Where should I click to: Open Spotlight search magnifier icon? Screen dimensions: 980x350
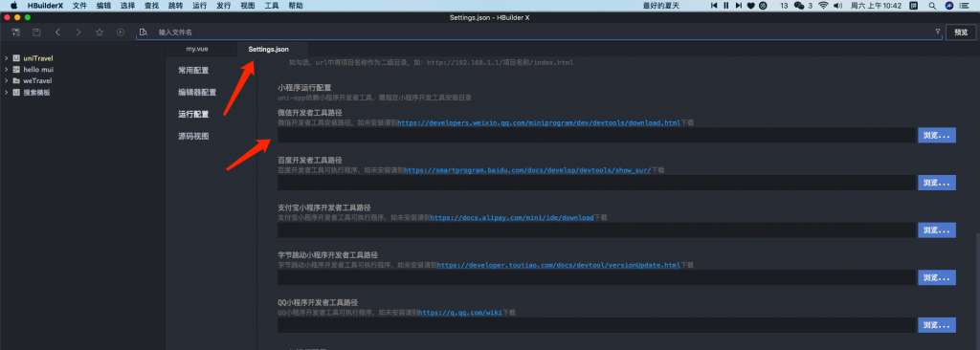click(932, 5)
